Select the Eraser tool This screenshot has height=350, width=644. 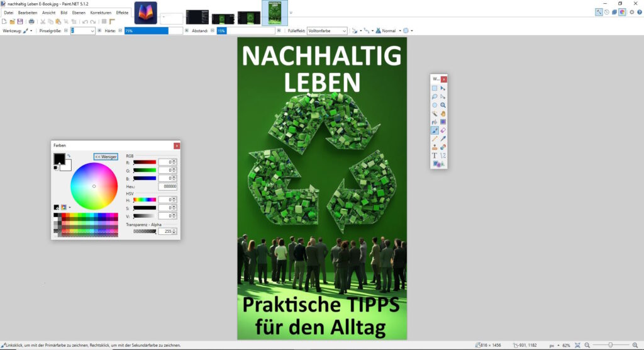coord(443,130)
